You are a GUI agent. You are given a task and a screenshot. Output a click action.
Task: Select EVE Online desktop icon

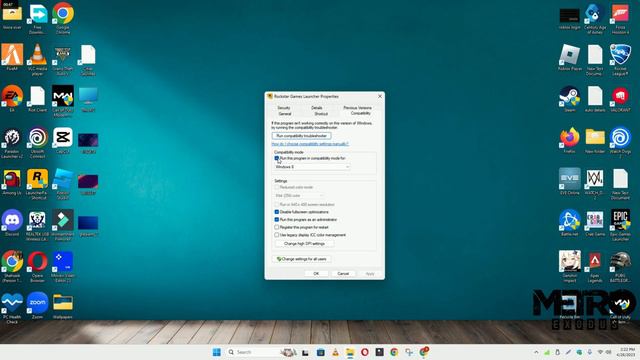pos(569,182)
